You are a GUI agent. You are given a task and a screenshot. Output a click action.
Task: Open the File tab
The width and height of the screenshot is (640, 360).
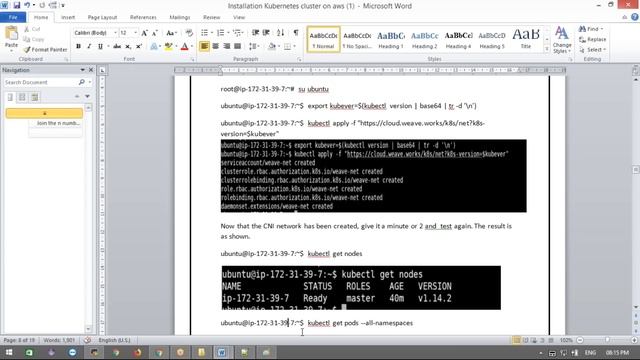(x=13, y=18)
